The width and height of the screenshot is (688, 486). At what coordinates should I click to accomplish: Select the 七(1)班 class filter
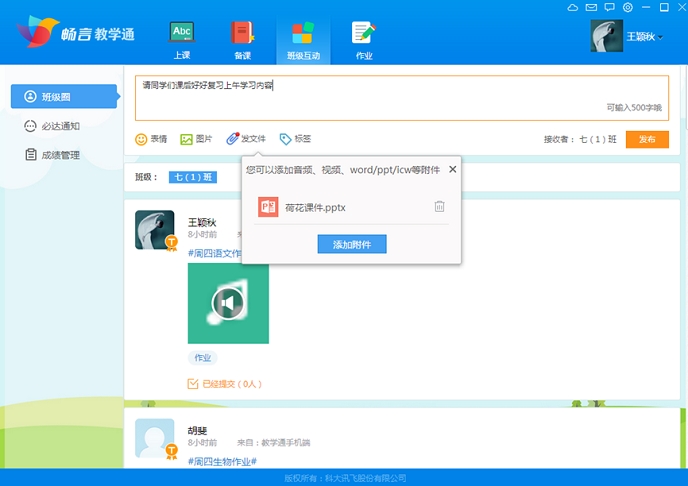[x=193, y=177]
